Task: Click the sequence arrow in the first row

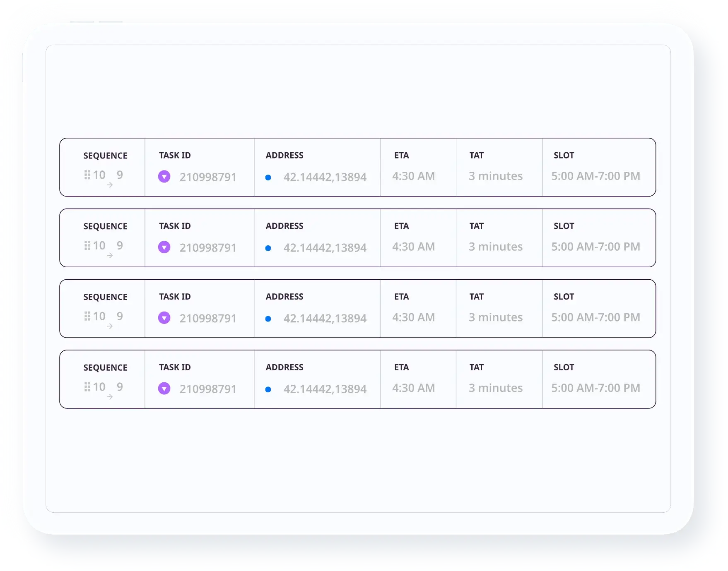Action: point(110,185)
